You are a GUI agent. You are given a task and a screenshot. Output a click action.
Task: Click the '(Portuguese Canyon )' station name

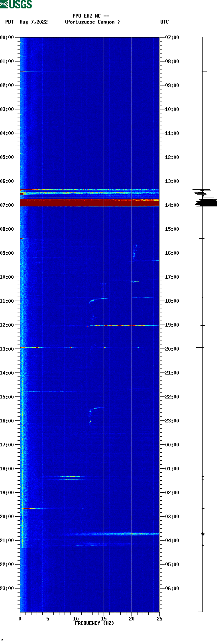coord(92,22)
